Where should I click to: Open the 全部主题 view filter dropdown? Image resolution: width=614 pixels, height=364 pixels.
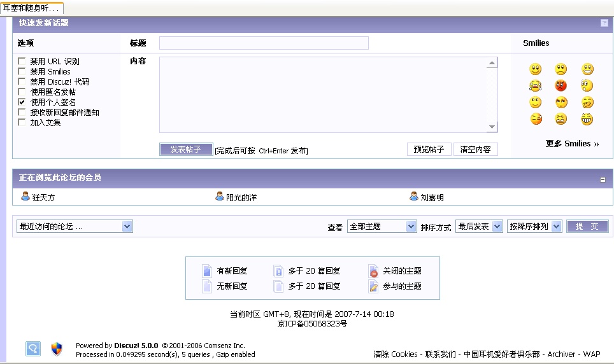click(382, 227)
